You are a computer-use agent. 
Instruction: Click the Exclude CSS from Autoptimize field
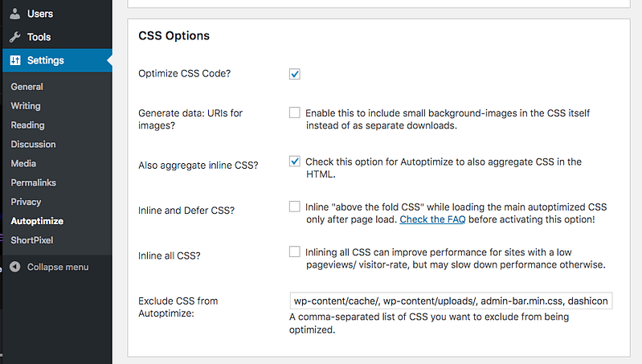coord(451,301)
